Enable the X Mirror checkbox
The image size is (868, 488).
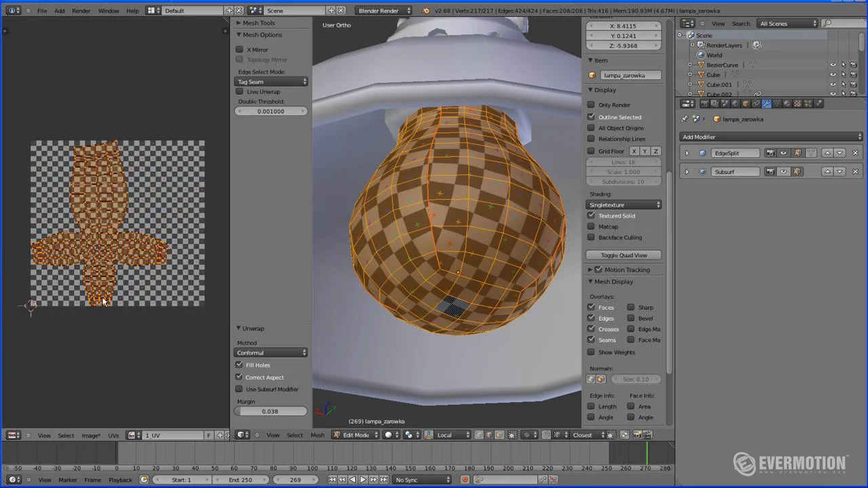(x=239, y=49)
